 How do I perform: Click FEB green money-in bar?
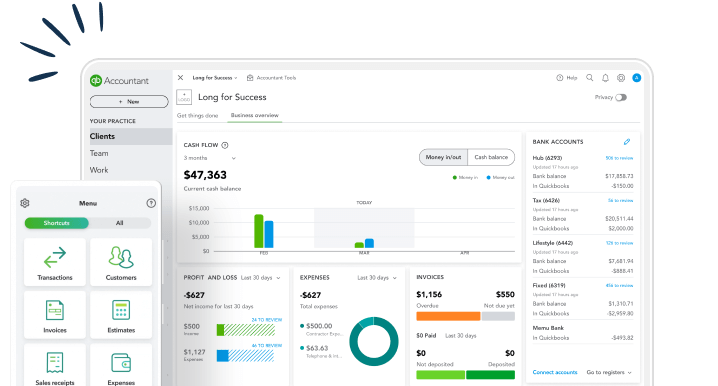259,231
